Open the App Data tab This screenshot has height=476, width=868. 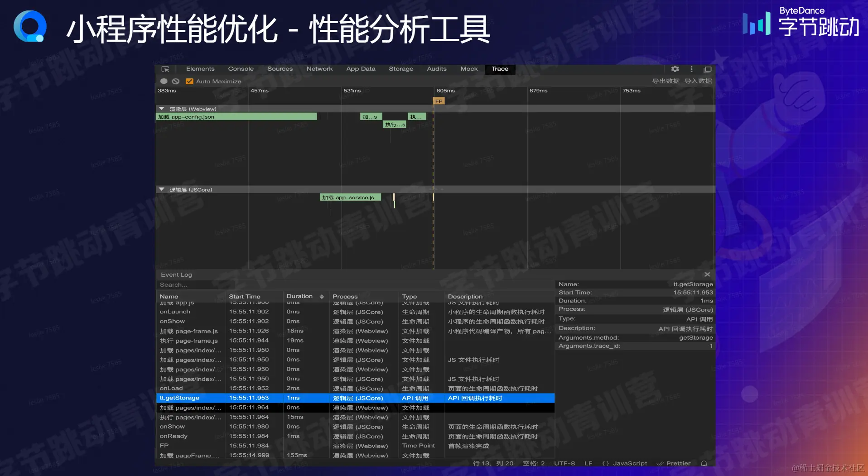click(361, 69)
